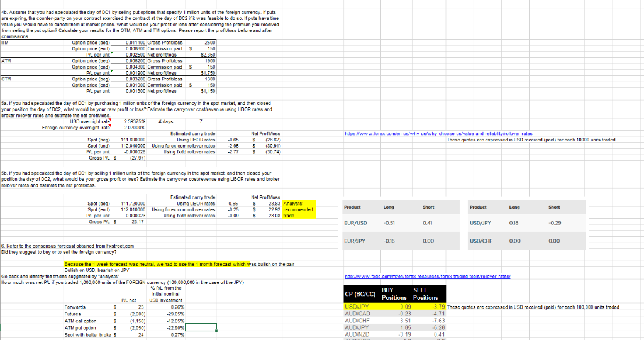
Task: Select OTM gross profit value 1300
Action: 201,79
